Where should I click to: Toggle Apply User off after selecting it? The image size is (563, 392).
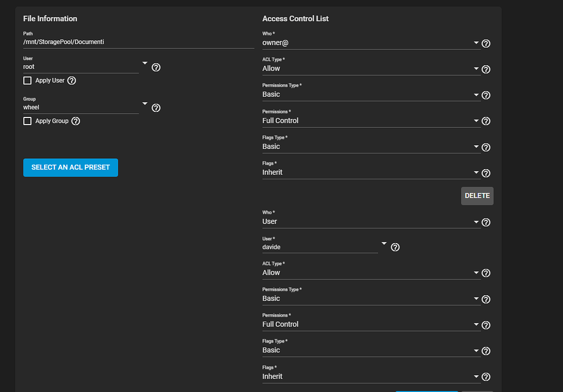27,80
